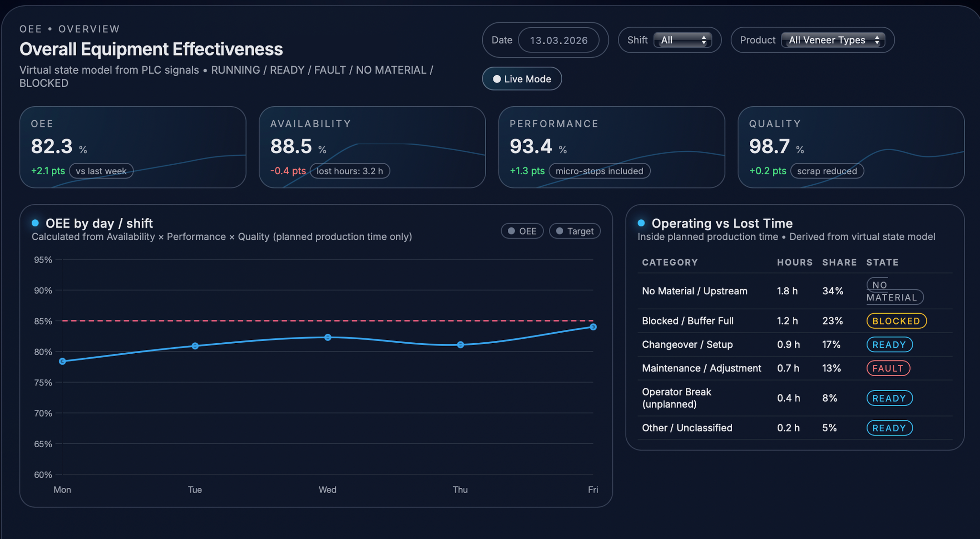Image resolution: width=980 pixels, height=539 pixels.
Task: Click the Monday data point on chart
Action: click(63, 361)
